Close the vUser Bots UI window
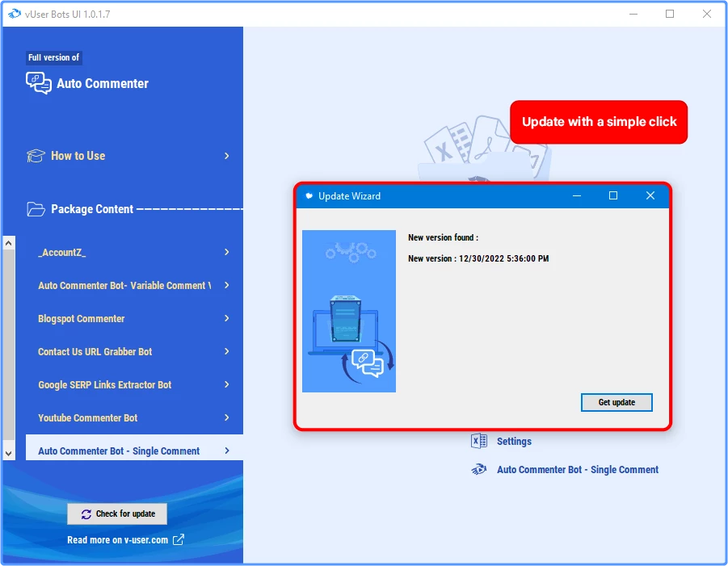Viewport: 728px width, 566px height. point(707,14)
